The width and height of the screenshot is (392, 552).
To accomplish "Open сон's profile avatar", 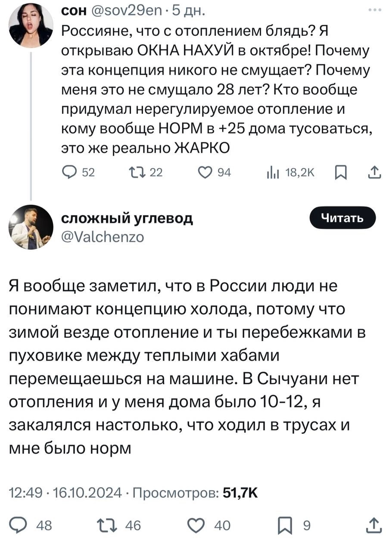I will 31,25.
